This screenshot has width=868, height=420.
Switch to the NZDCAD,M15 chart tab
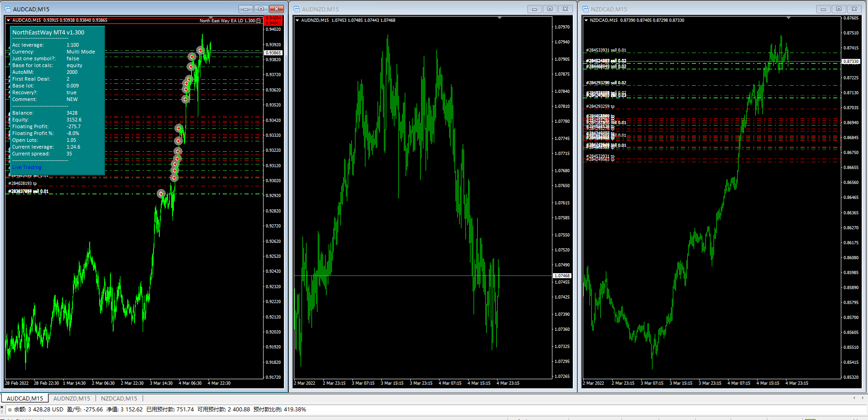tap(119, 399)
